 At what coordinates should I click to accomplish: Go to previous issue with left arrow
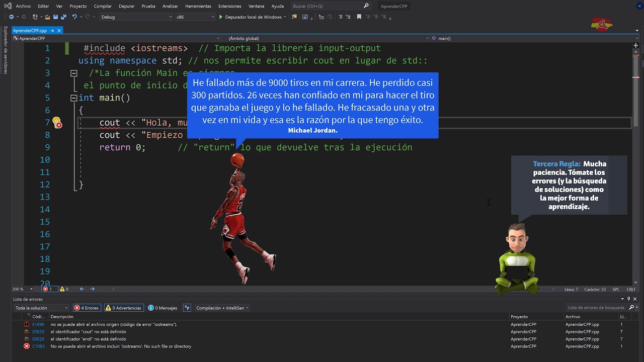(x=82, y=289)
